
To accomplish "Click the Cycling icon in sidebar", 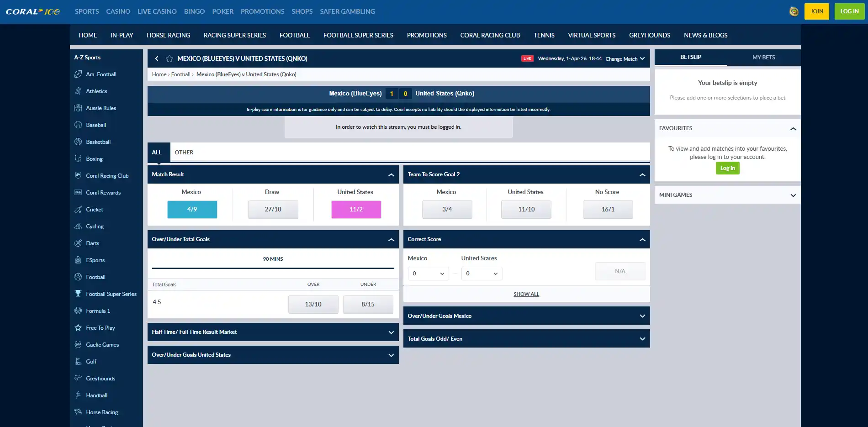I will tap(78, 226).
